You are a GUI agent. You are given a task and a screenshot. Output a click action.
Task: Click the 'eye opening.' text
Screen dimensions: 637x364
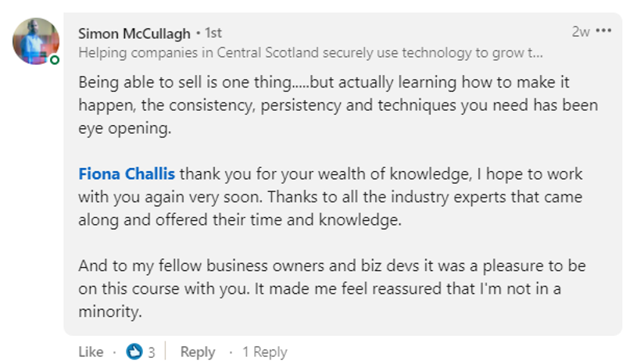click(x=123, y=127)
